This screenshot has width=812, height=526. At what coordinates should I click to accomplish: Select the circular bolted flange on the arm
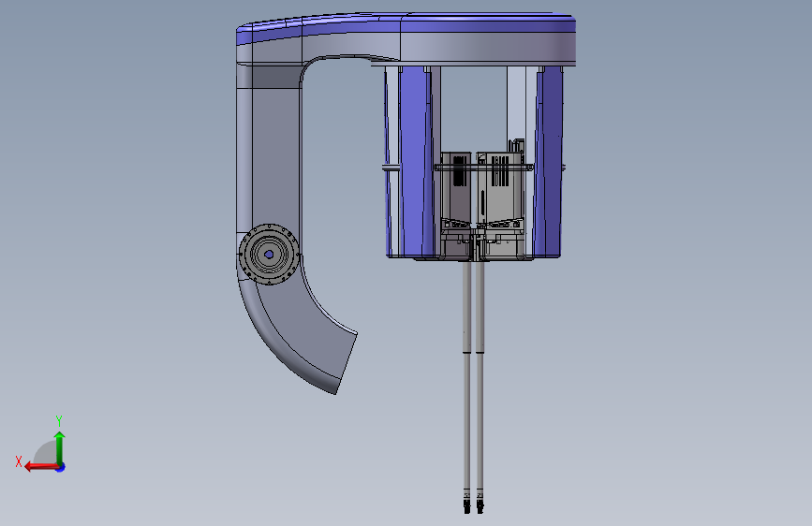269,255
